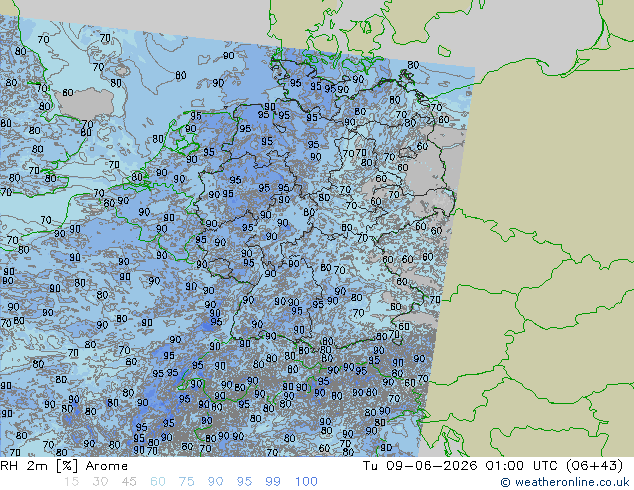Click the "RH 2m [%] Arome" map title
The width and height of the screenshot is (634, 490).
[x=64, y=466]
